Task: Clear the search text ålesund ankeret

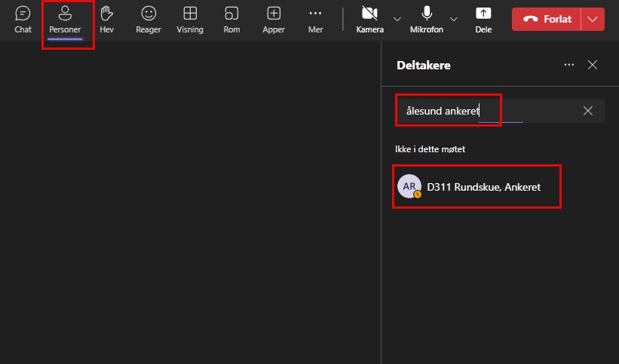Action: 588,111
